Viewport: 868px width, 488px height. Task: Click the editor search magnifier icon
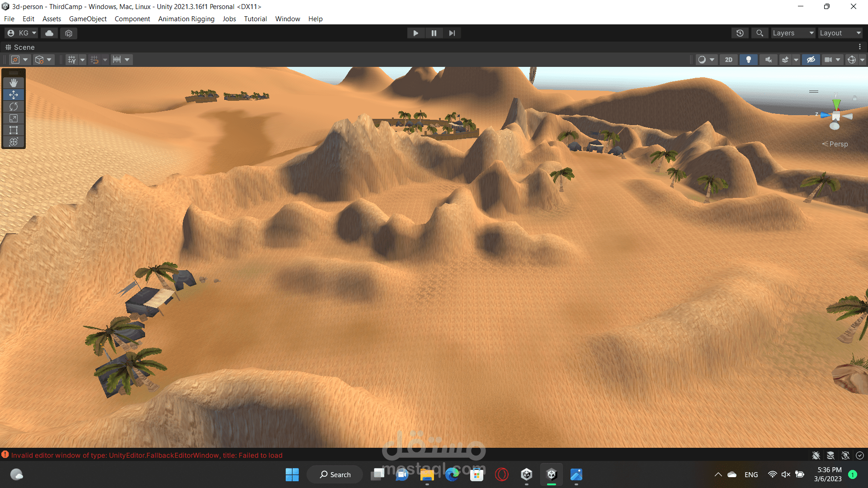point(759,33)
